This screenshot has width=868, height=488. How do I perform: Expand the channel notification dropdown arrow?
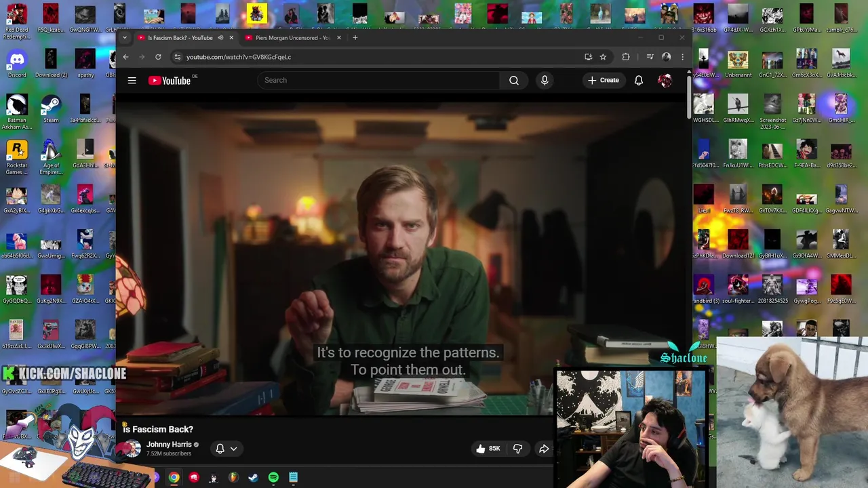click(x=233, y=449)
